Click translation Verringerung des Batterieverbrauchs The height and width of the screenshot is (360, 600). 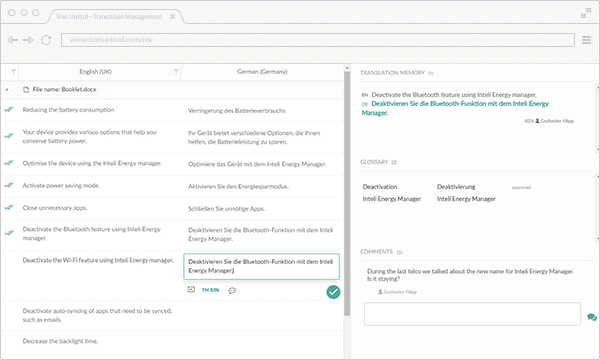coord(236,111)
